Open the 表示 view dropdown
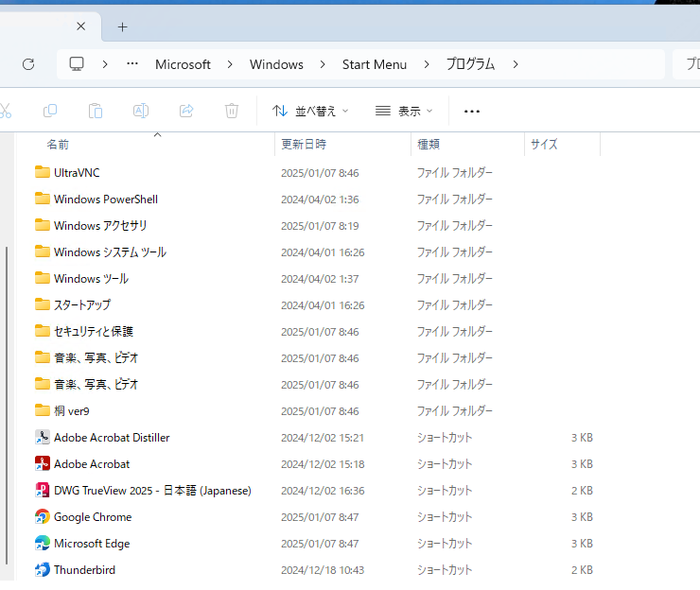This screenshot has width=700, height=590. (x=404, y=111)
